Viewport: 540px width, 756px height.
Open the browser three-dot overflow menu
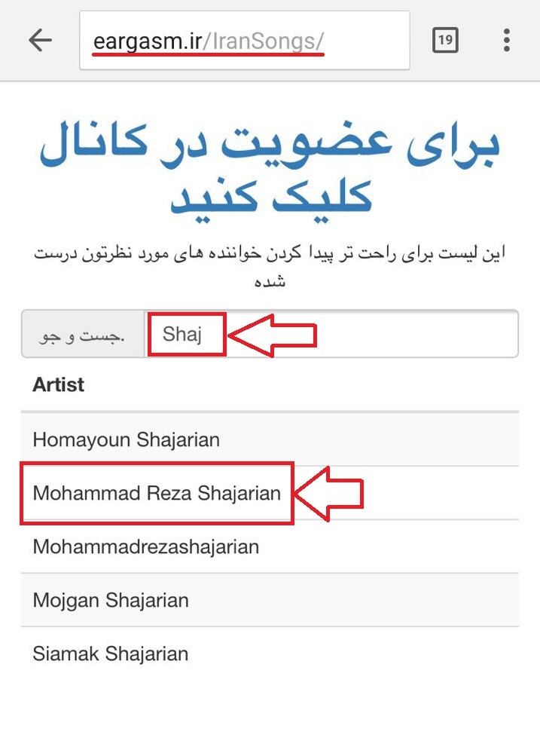click(x=506, y=40)
